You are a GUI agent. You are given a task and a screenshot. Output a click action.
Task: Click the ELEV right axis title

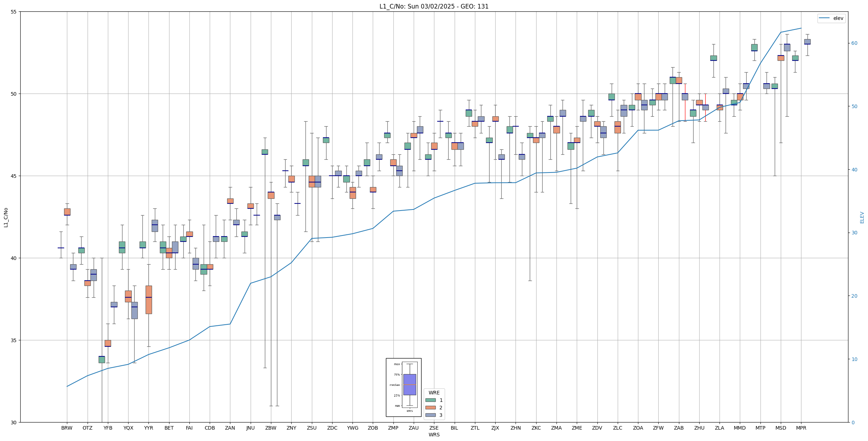(x=862, y=217)
